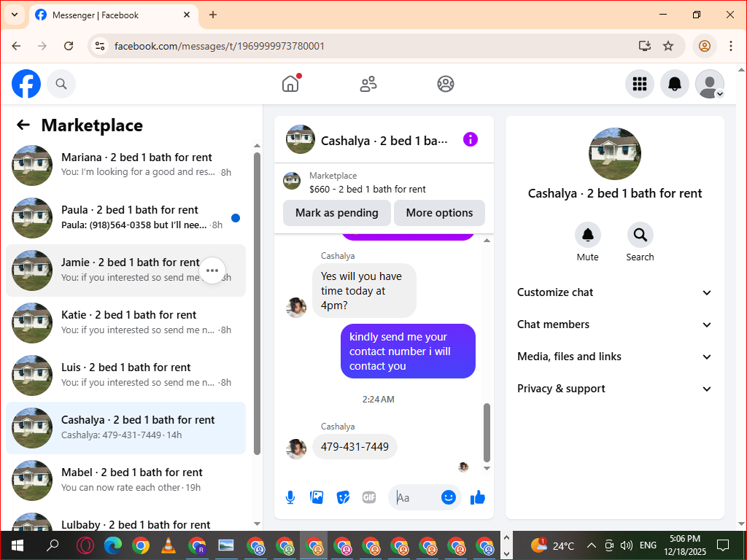Mark the listing as pending

click(x=337, y=213)
